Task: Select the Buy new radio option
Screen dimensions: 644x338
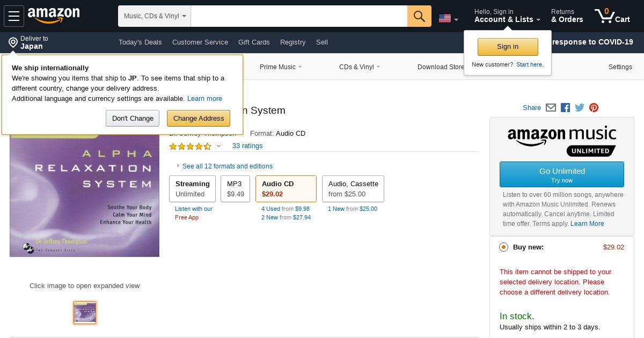Action: (503, 247)
